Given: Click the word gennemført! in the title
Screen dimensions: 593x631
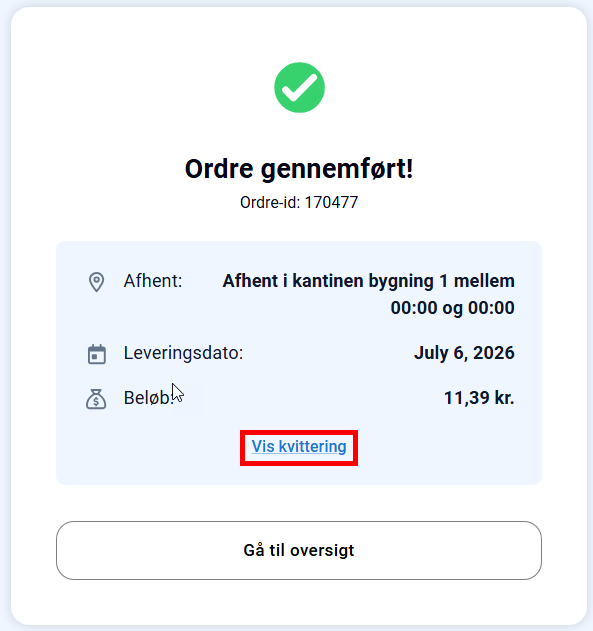Looking at the screenshot, I should (x=337, y=169).
